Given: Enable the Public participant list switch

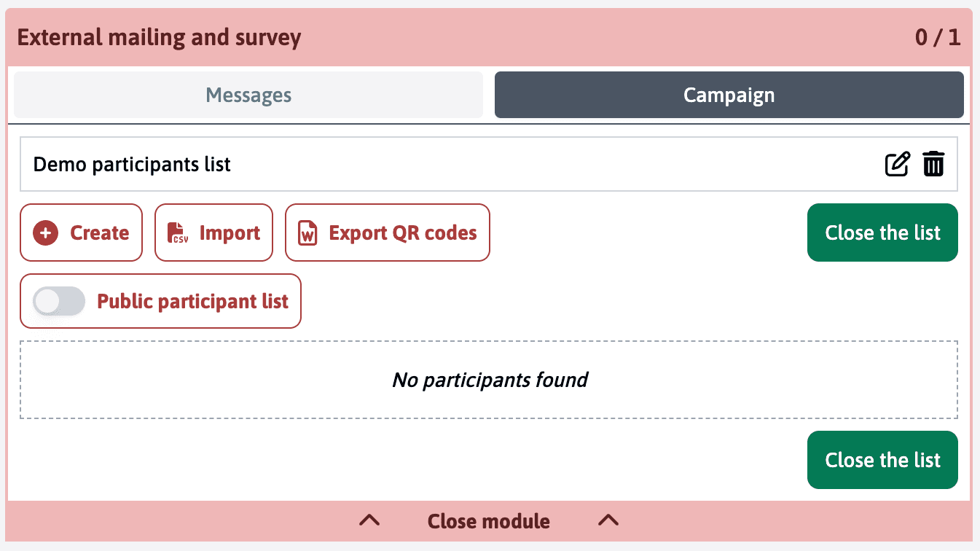Looking at the screenshot, I should tap(59, 302).
